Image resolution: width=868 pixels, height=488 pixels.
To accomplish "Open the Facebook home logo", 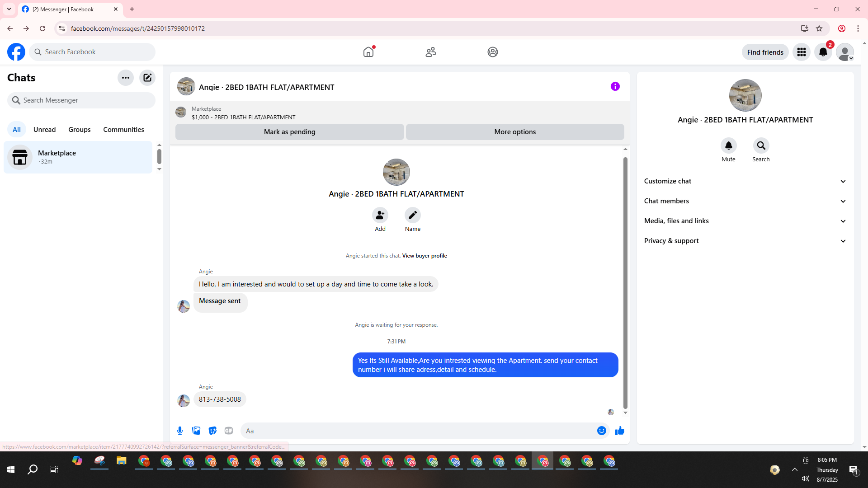I will [x=16, y=52].
